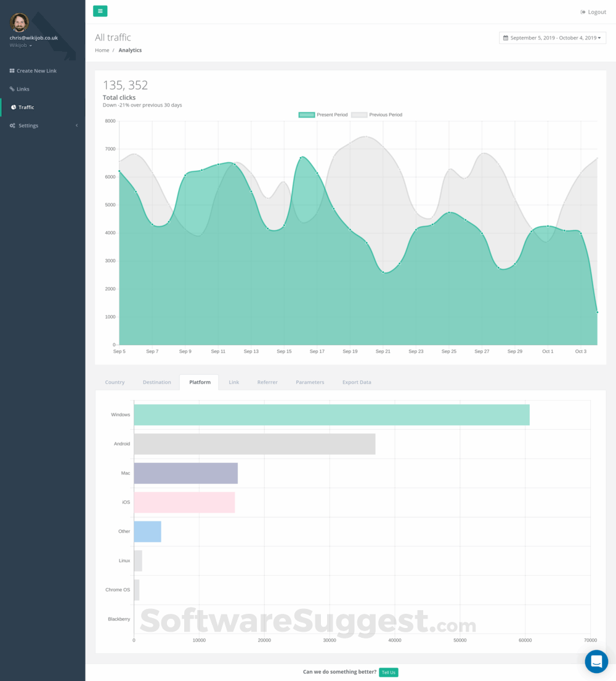
Task: Navigate to Home via the breadcrumb
Action: pos(102,50)
